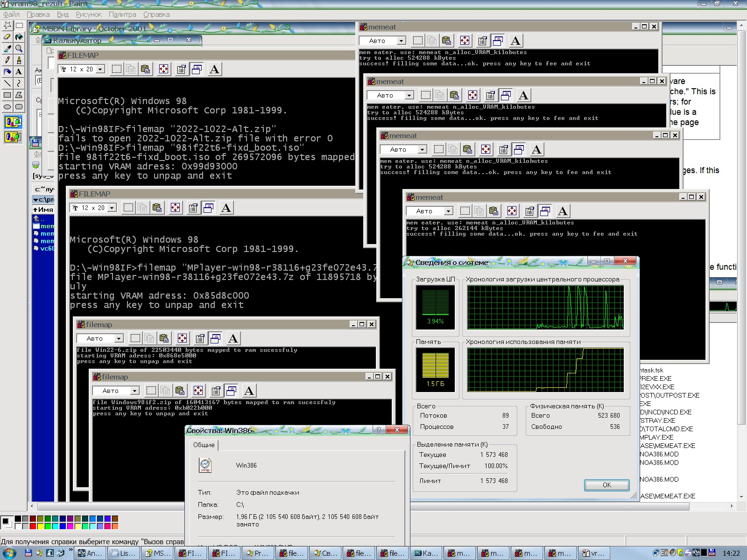Screen dimensions: 747x560
Task: Expand c:\pr drive dropdown in file manager
Action: [35, 200]
